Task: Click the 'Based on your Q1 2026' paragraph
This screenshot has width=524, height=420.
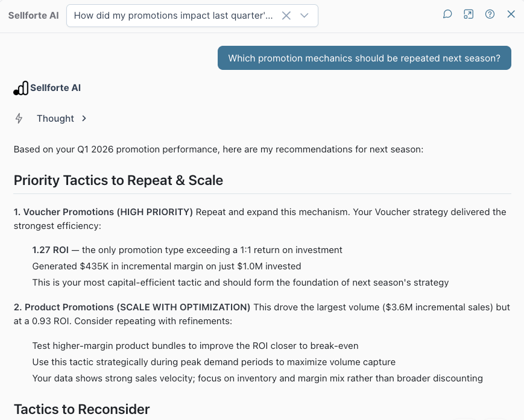Action: point(218,149)
